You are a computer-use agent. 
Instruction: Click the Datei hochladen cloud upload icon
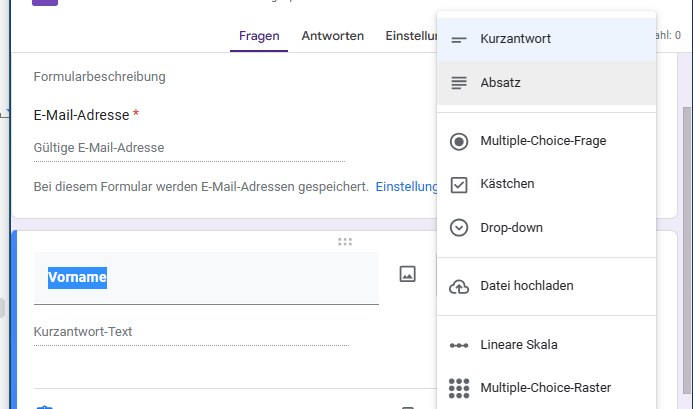click(x=459, y=286)
